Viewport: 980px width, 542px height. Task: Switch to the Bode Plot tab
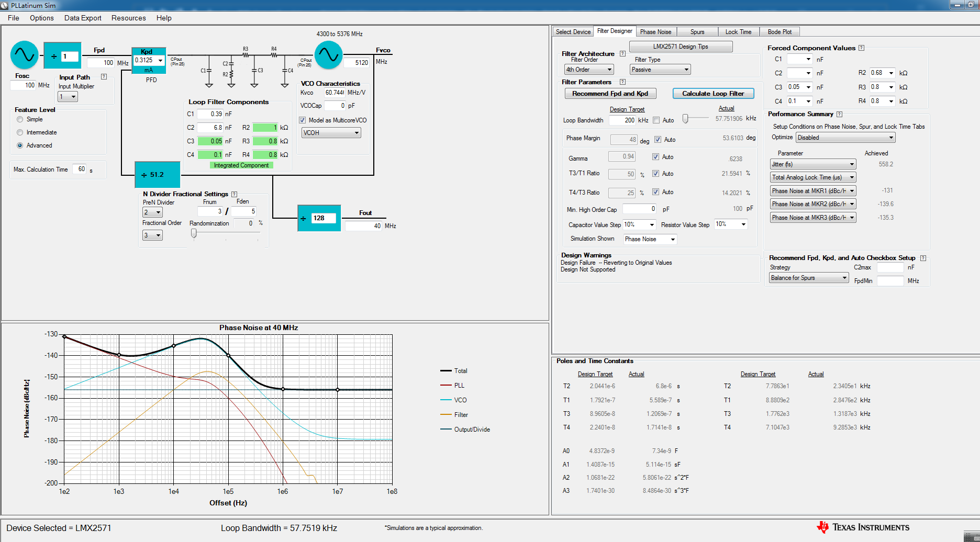(x=779, y=32)
